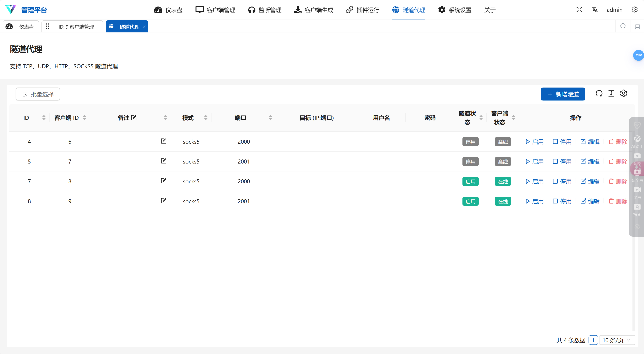Open the language translation icon
The height and width of the screenshot is (354, 644).
tap(595, 10)
